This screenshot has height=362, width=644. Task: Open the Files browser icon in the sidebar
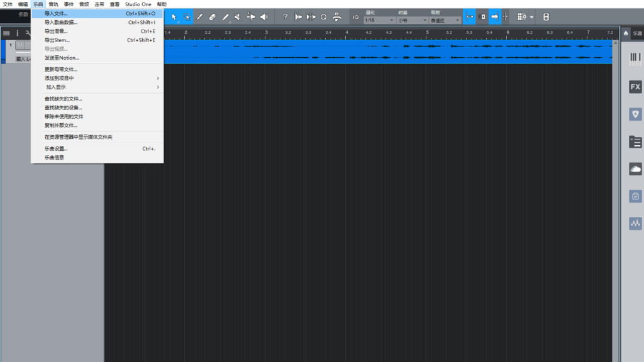click(x=635, y=142)
